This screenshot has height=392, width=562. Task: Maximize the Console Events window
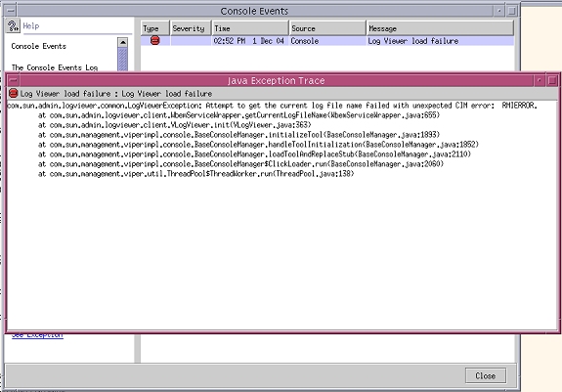click(512, 11)
